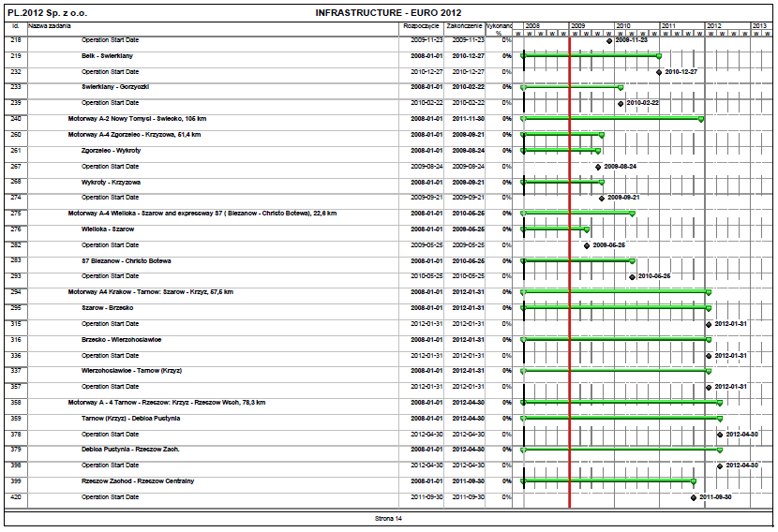Select 'Motorway A - 4 Tarnow - Rzeszow' task name

pos(167,402)
